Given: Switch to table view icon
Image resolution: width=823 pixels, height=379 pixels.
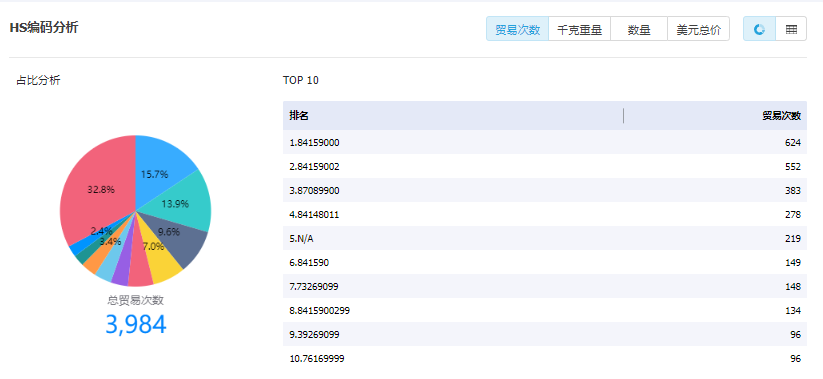Looking at the screenshot, I should pos(791,29).
